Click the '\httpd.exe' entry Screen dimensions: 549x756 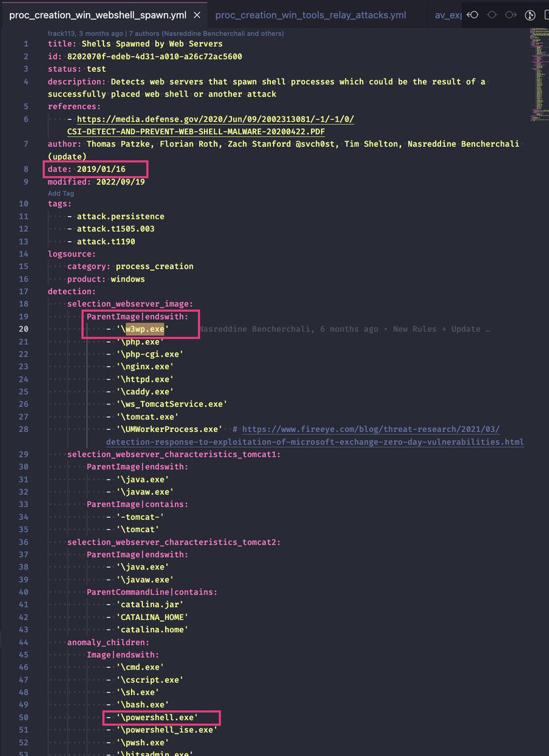(x=145, y=379)
